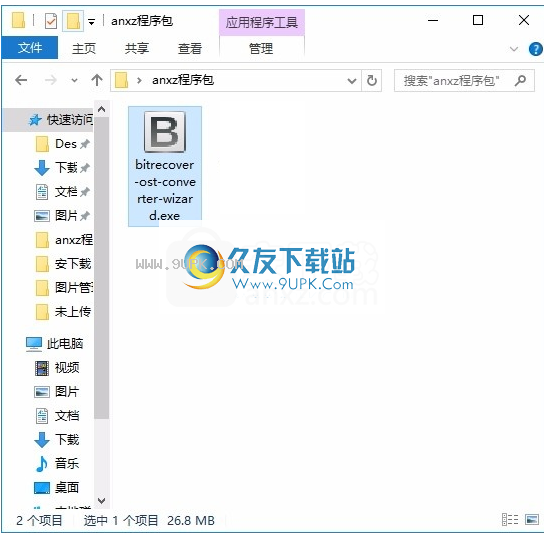Image resolution: width=544 pixels, height=534 pixels.
Task: Switch to the 管理 ribbon tab
Action: click(x=261, y=48)
